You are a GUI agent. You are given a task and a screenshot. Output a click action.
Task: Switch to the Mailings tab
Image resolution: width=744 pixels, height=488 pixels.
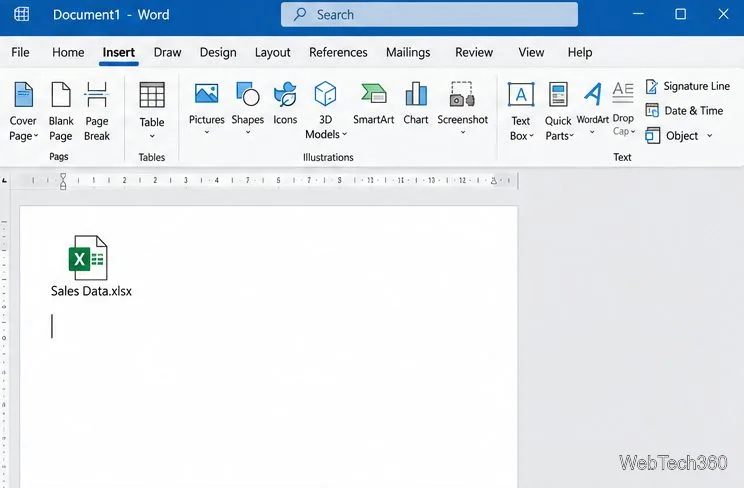pyautogui.click(x=408, y=52)
